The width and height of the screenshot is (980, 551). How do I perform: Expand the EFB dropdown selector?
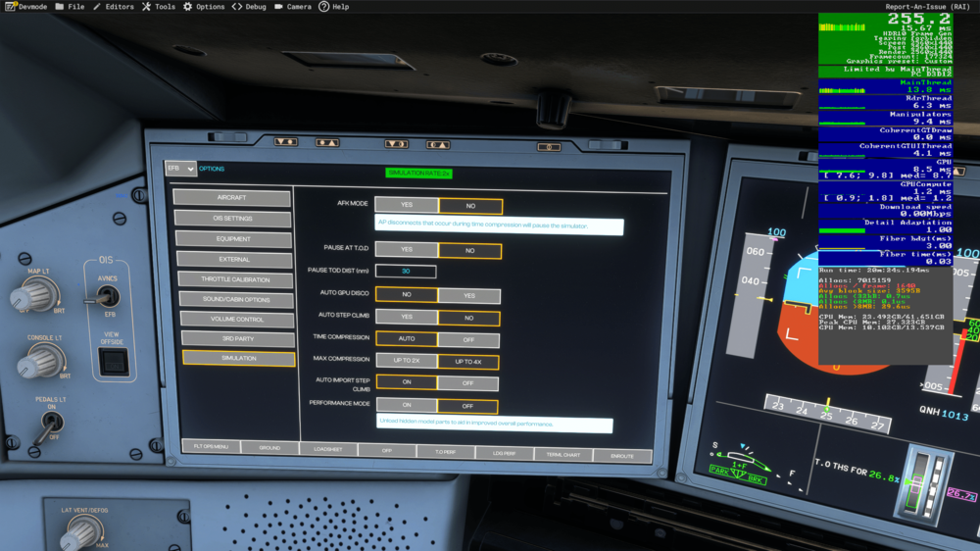(x=180, y=169)
